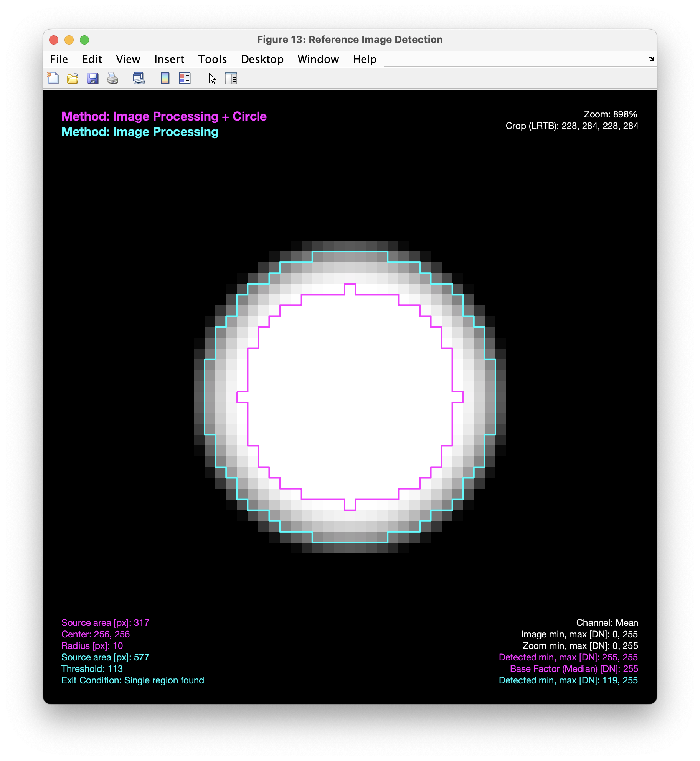Open the Insert menu
Screen dimensions: 700x761
pos(169,59)
